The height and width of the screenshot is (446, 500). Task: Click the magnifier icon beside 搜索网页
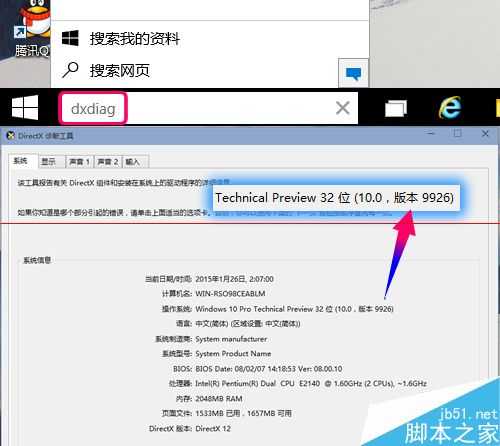coord(70,70)
